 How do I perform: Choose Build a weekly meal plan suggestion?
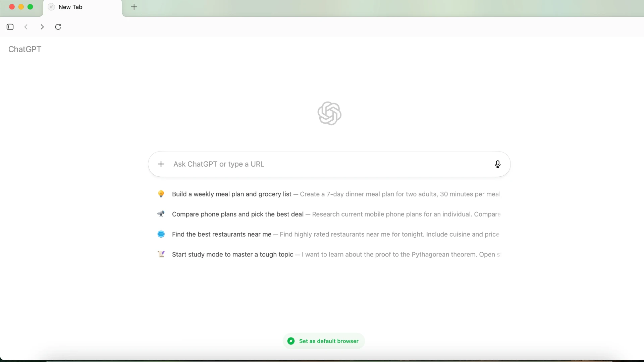click(x=329, y=194)
